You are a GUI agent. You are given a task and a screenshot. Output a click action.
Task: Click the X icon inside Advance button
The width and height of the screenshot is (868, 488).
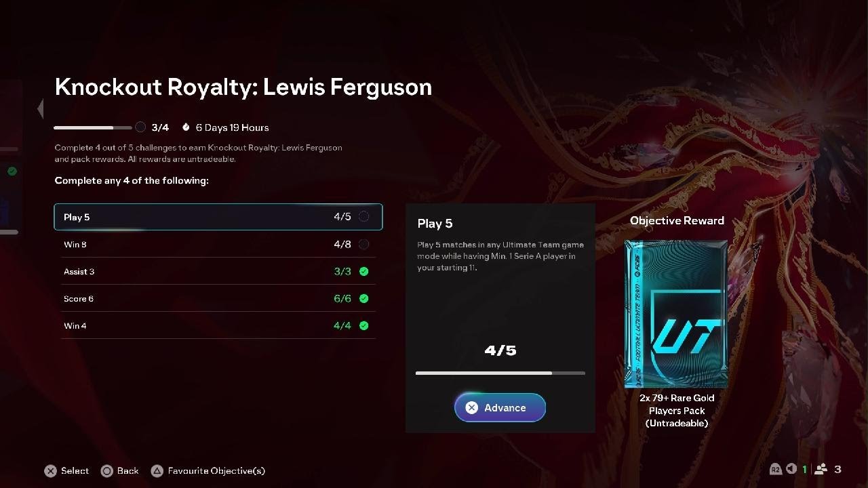472,407
